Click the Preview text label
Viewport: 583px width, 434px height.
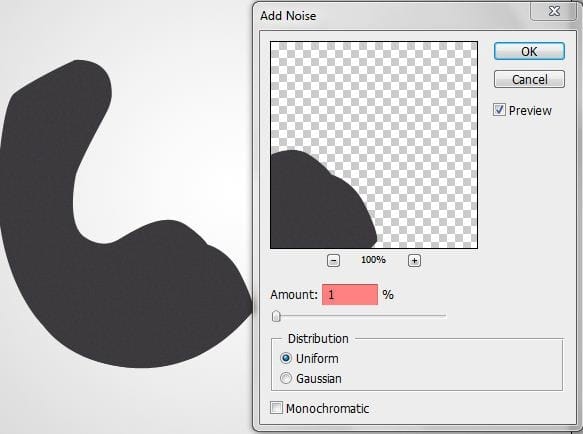point(530,110)
